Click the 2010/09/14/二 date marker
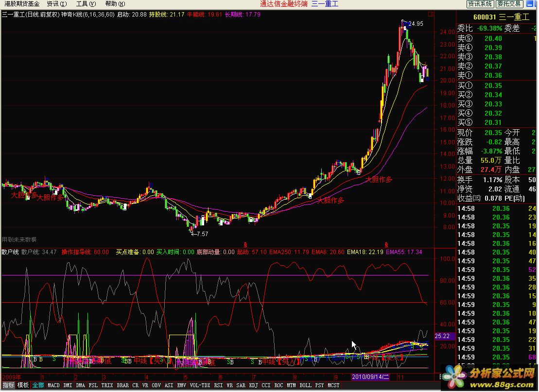This screenshot has width=539, height=392. point(370,377)
